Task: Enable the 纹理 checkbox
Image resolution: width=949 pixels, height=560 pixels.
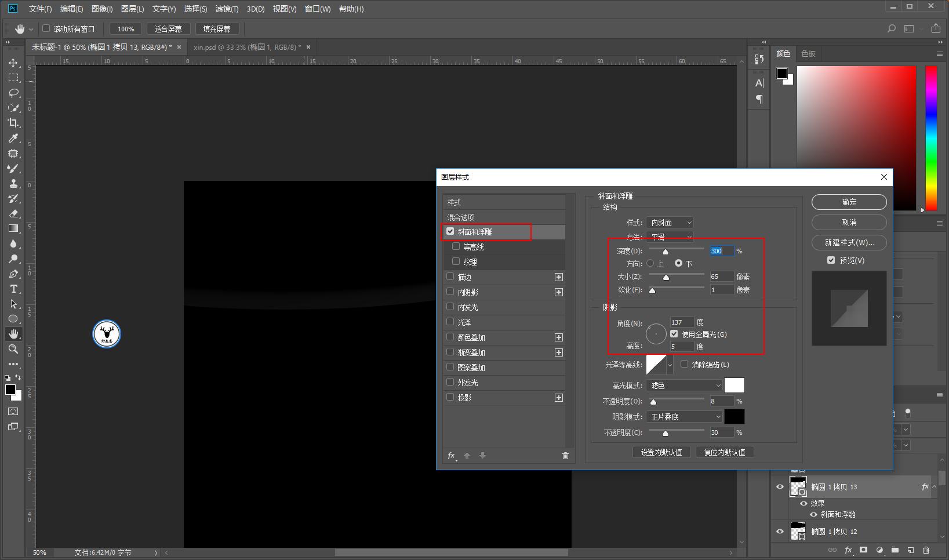Action: [456, 261]
